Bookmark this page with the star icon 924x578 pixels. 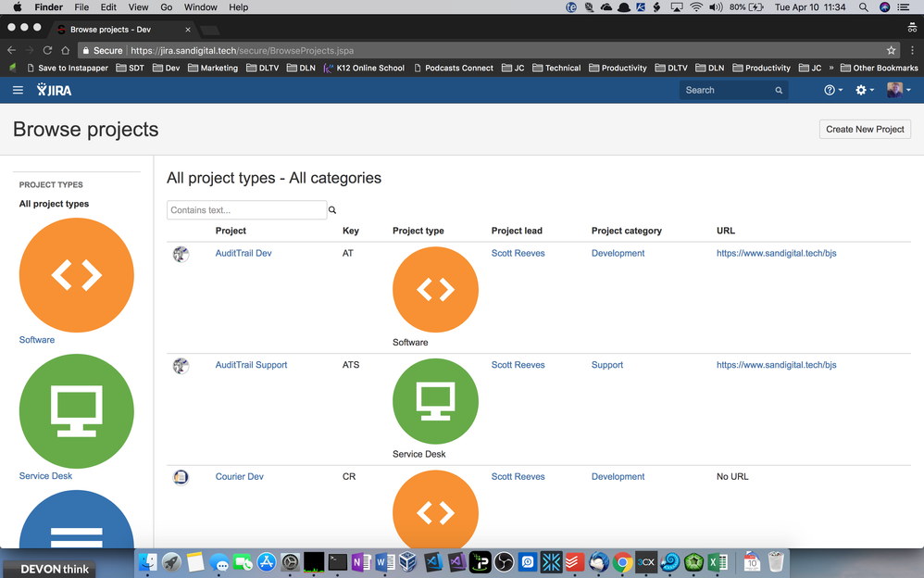point(891,50)
